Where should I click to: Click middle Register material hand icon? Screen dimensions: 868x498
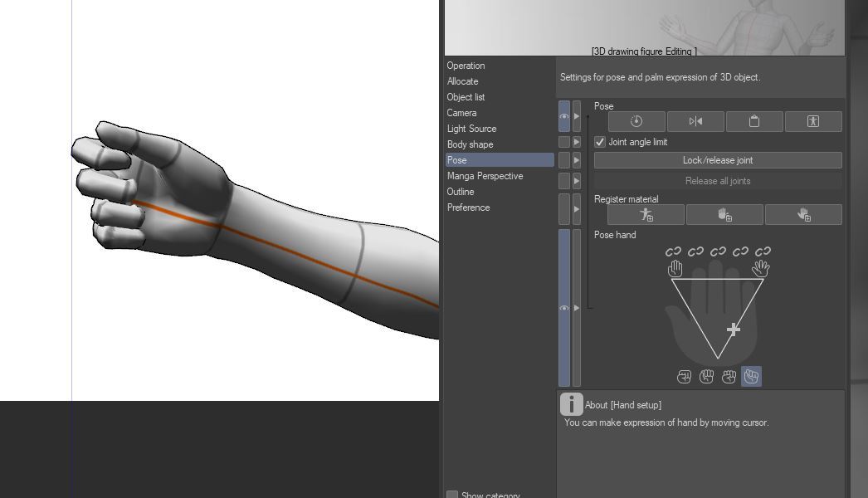[x=724, y=214]
